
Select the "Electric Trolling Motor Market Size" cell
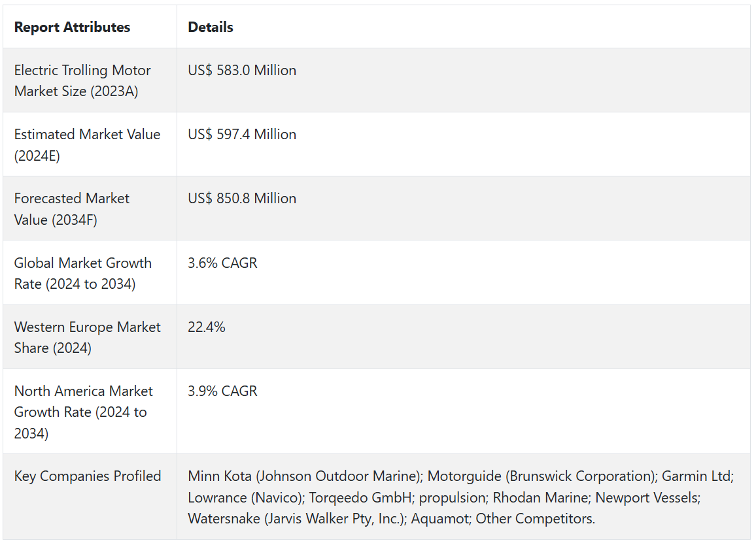(82, 80)
